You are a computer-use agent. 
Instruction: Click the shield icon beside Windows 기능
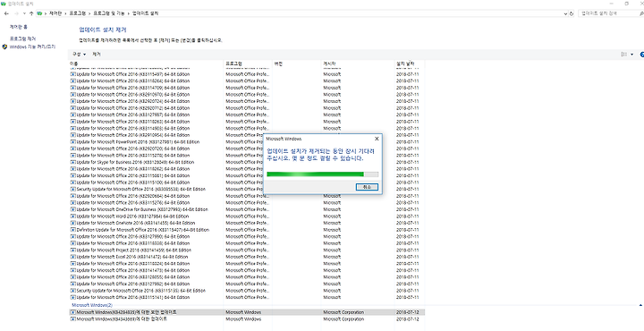pyautogui.click(x=4, y=47)
